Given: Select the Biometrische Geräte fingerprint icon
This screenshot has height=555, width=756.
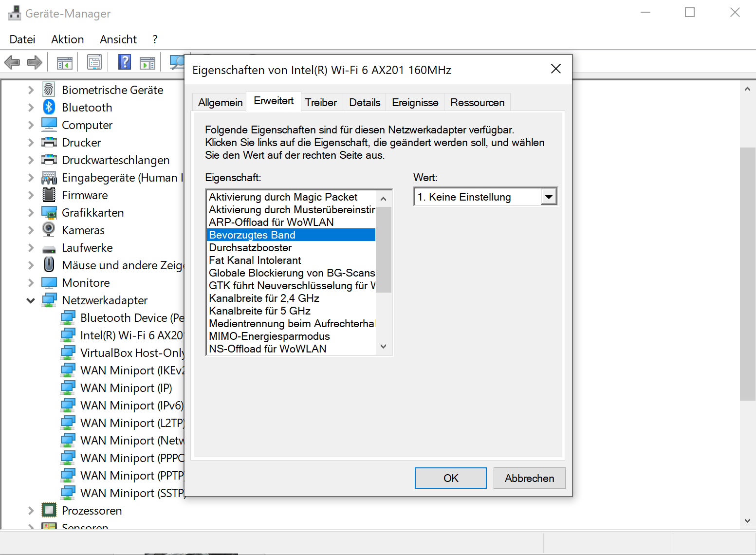Looking at the screenshot, I should pos(49,90).
